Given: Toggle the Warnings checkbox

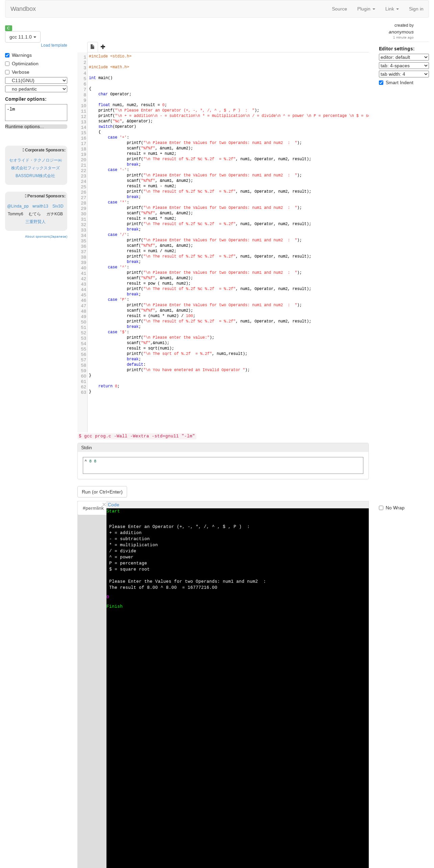Looking at the screenshot, I should [x=7, y=55].
